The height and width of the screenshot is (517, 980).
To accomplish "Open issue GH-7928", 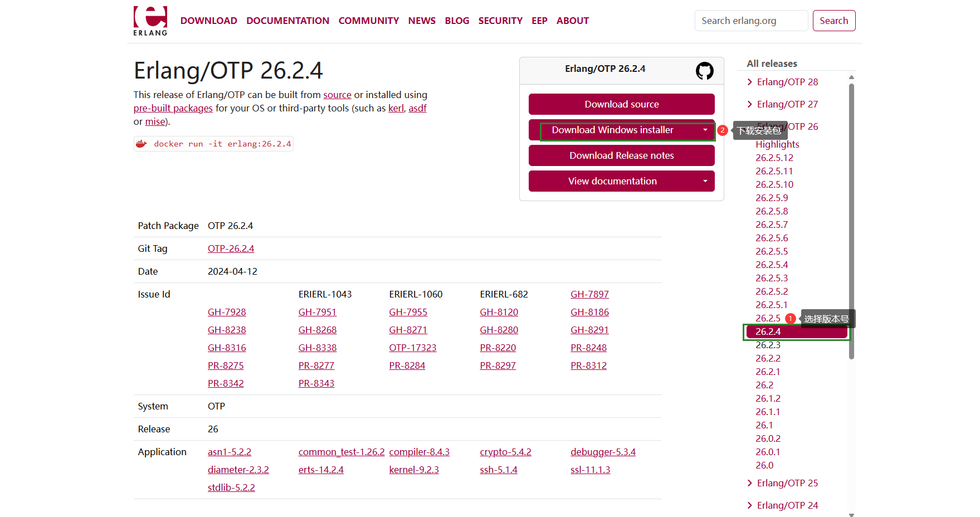I will click(227, 312).
